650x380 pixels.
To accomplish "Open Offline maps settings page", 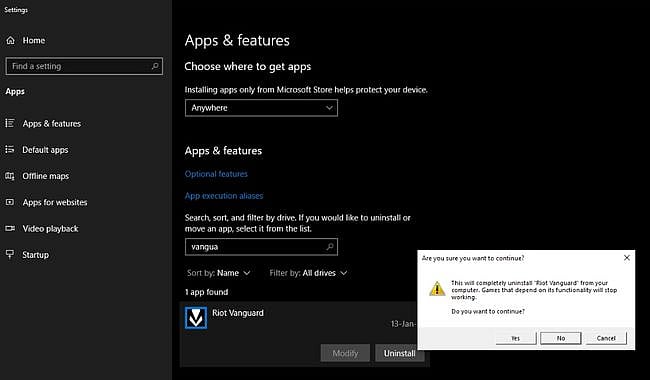I will (x=46, y=176).
